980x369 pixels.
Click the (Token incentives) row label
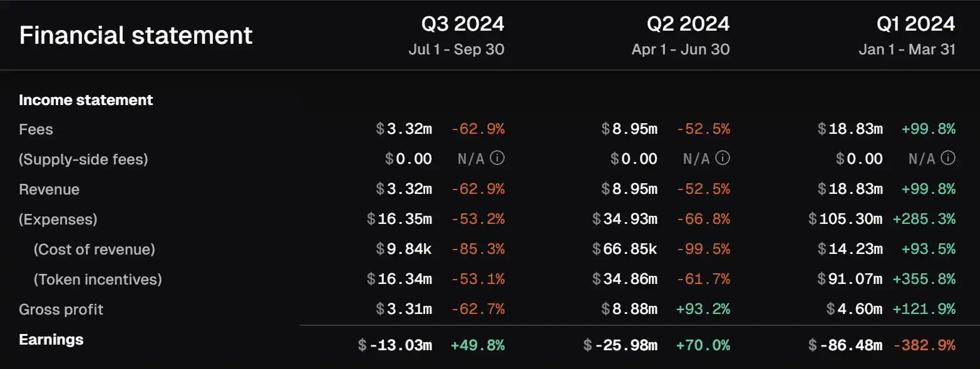98,279
